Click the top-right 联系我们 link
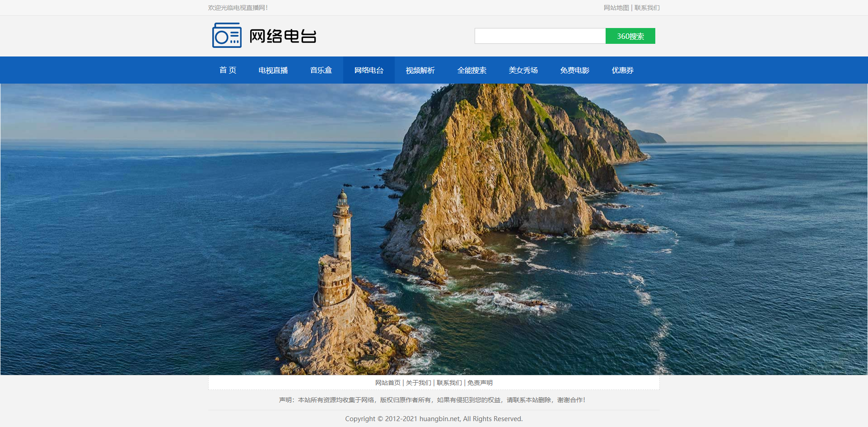 coord(647,8)
